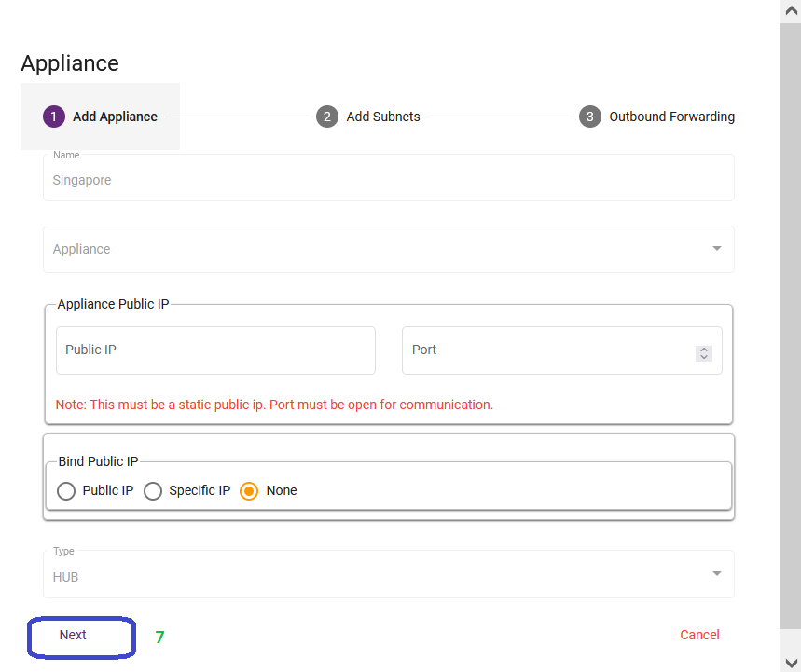This screenshot has width=801, height=672.
Task: Click the step 3 circle icon
Action: 590,117
